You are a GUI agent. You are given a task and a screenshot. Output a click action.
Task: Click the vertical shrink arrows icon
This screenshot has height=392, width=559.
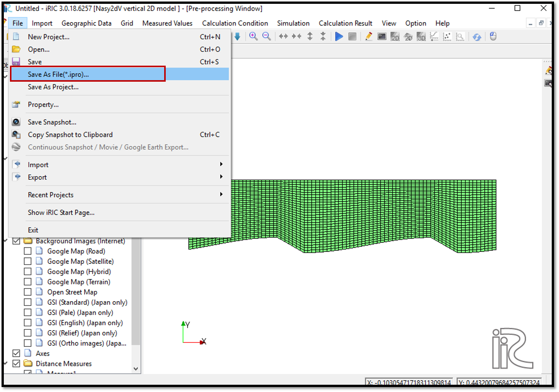pos(323,36)
